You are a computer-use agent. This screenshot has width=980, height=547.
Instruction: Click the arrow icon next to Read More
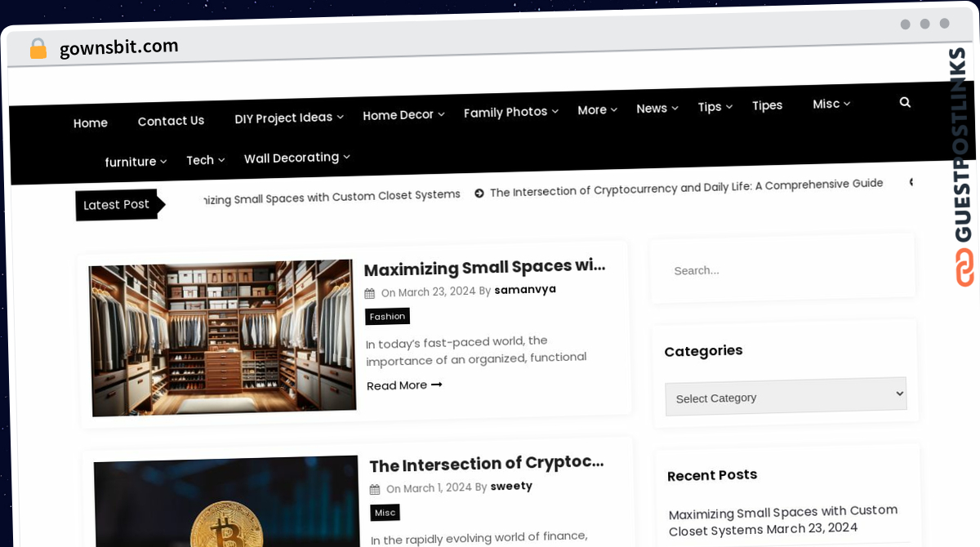click(436, 385)
